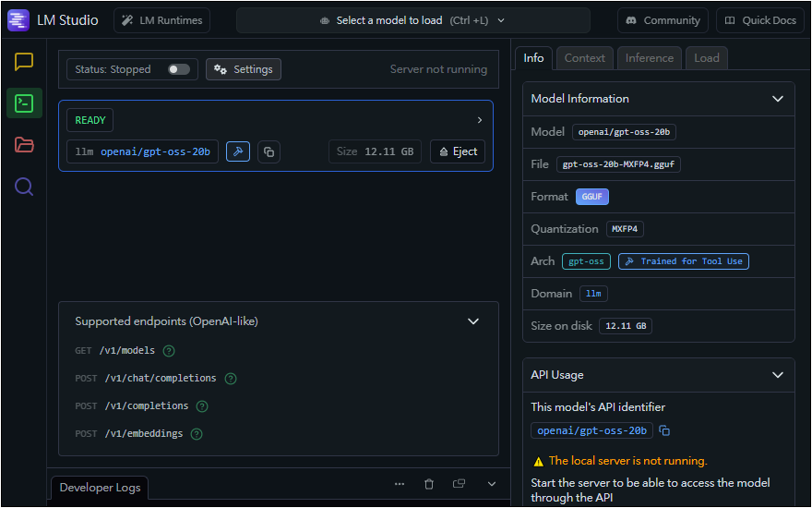Collapse the Model Information section
Viewport: 812px width, 508px height.
pos(777,99)
